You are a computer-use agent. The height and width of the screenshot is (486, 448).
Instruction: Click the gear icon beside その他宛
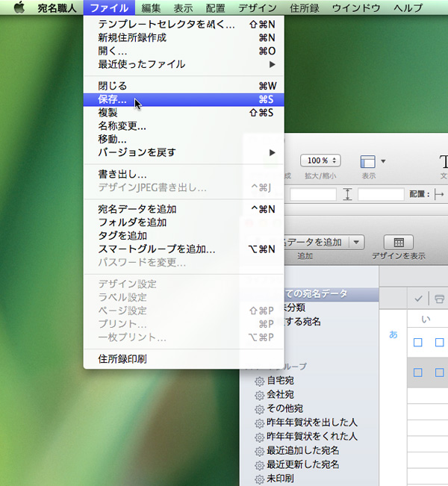tap(259, 408)
